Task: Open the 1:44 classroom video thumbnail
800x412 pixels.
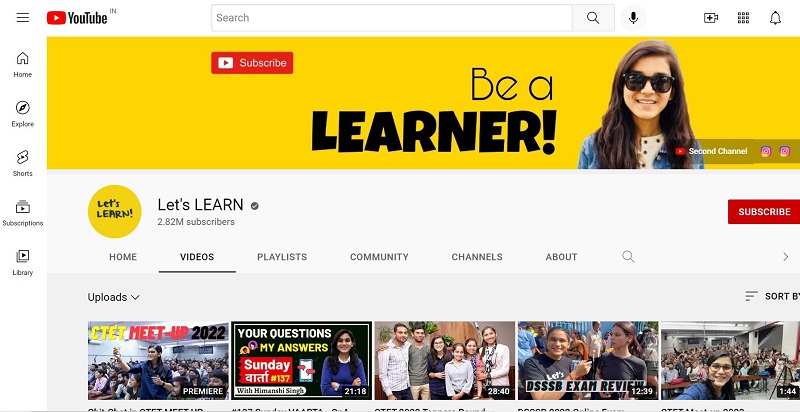Action: pyautogui.click(x=731, y=360)
